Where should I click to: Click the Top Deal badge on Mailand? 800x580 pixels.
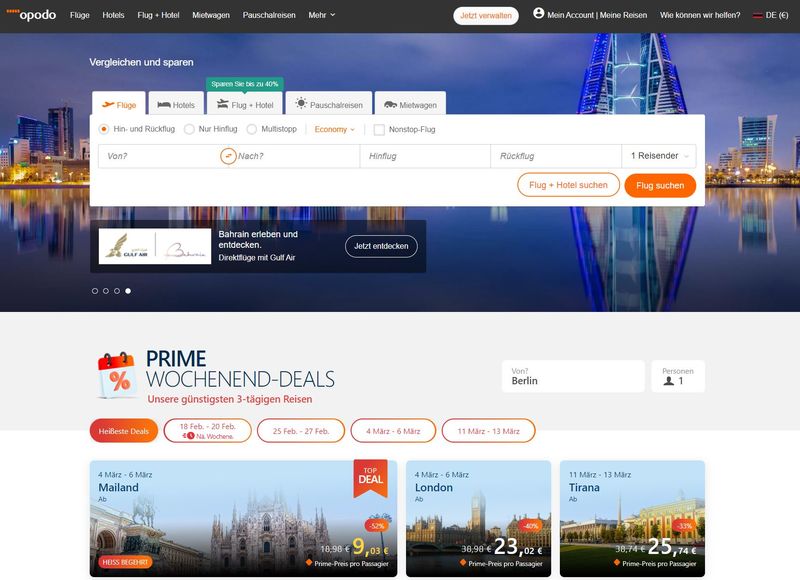point(370,477)
